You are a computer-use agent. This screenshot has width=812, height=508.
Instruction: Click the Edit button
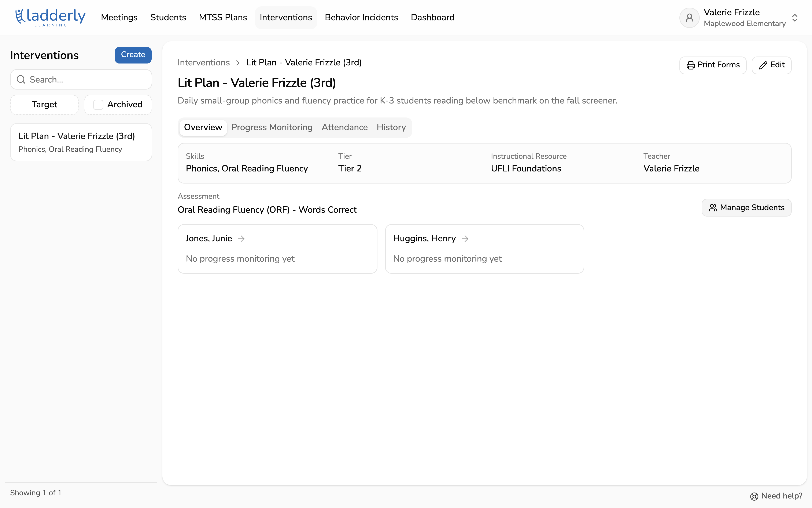point(771,65)
